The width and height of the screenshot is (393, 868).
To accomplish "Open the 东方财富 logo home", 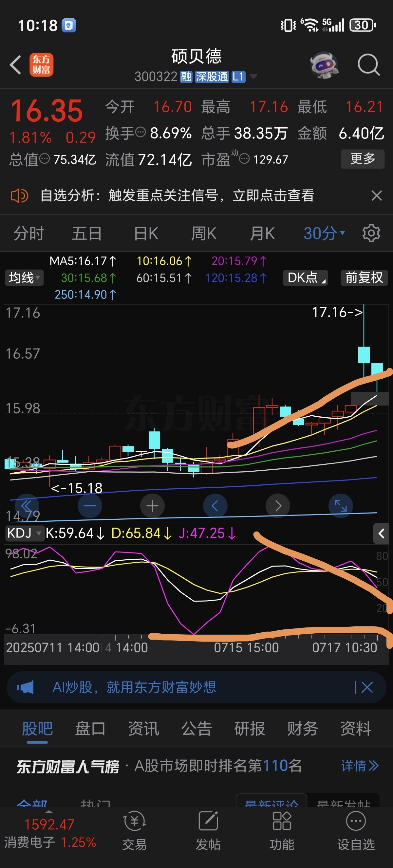I will click(42, 65).
